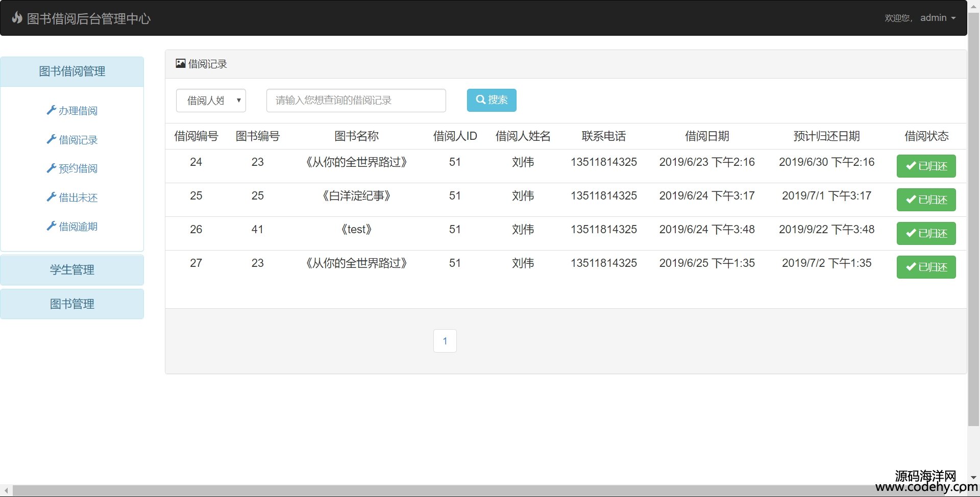The height and width of the screenshot is (497, 980).
Task: Open 预约借阅 in the sidebar
Action: 78,168
